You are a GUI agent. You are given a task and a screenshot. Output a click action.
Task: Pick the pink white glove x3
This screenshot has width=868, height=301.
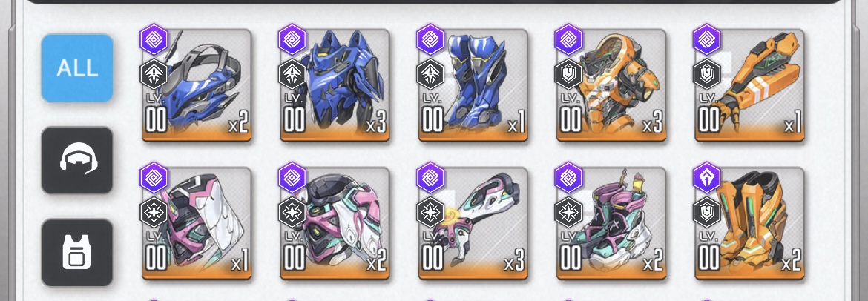click(x=473, y=224)
